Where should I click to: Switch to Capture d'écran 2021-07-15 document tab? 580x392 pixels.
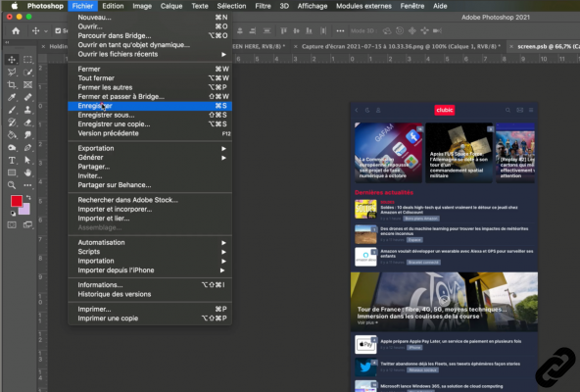pyautogui.click(x=401, y=47)
